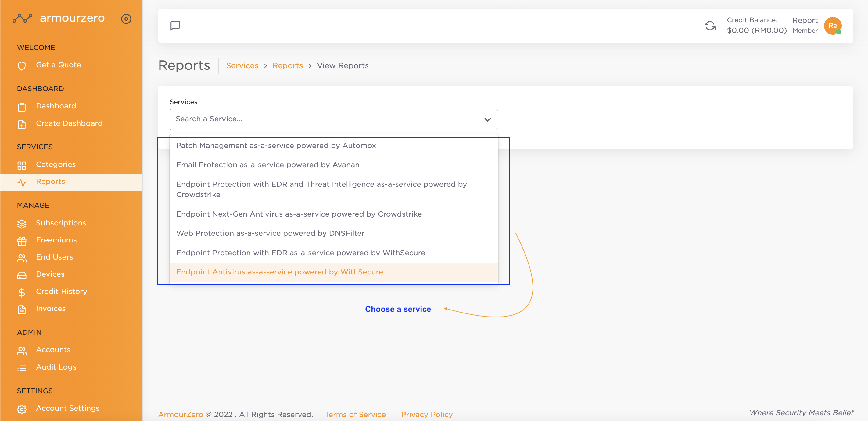Open the chat message icon
The image size is (868, 421).
[x=175, y=26]
